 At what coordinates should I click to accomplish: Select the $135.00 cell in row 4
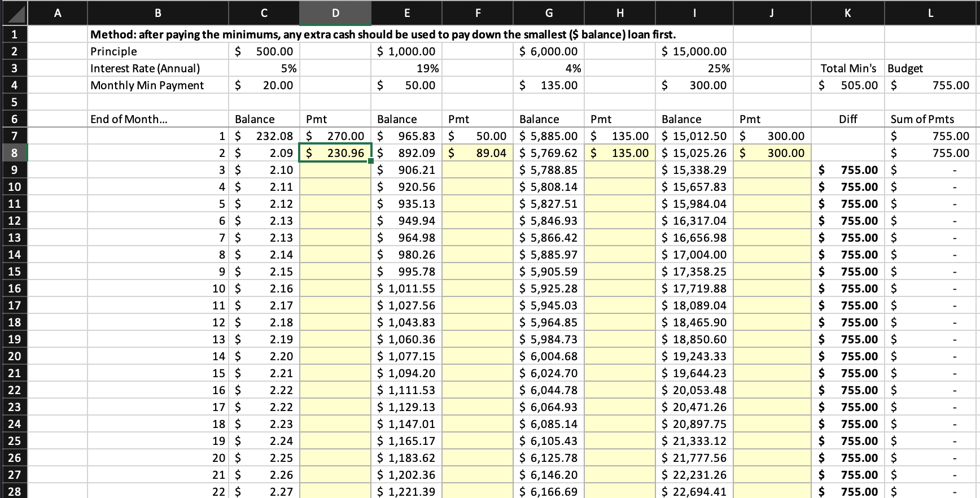coord(549,85)
